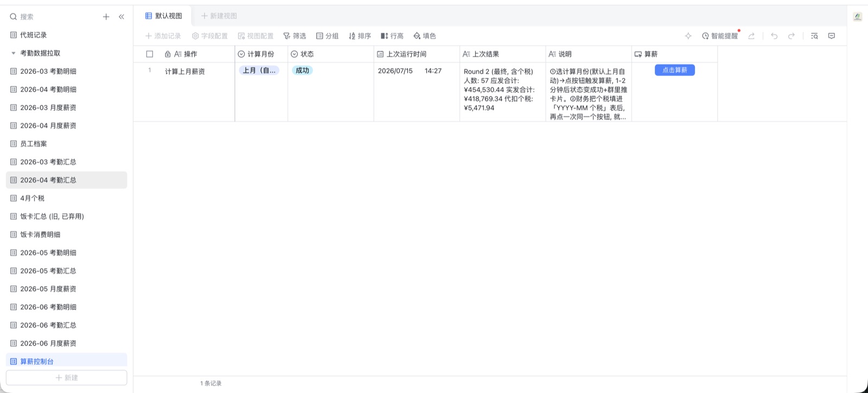This screenshot has width=868, height=393.
Task: Open 2026-03 考勤明细 in sidebar
Action: (x=66, y=71)
